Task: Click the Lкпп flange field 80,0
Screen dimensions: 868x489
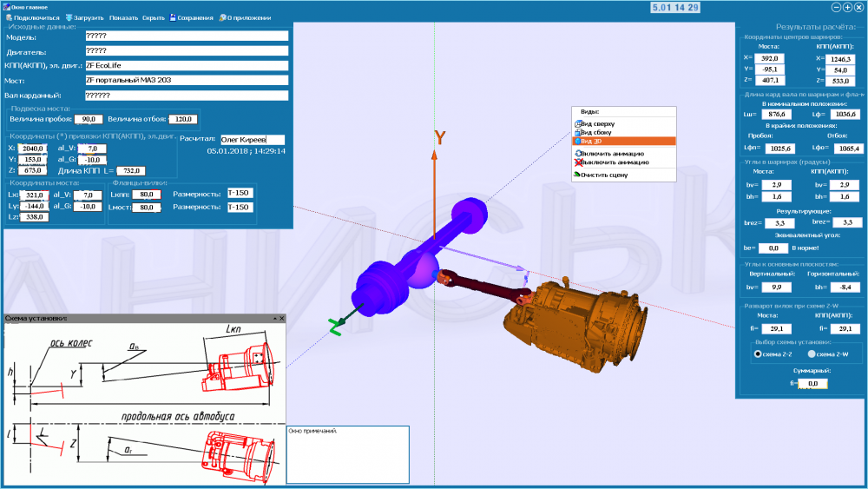Action: [147, 195]
